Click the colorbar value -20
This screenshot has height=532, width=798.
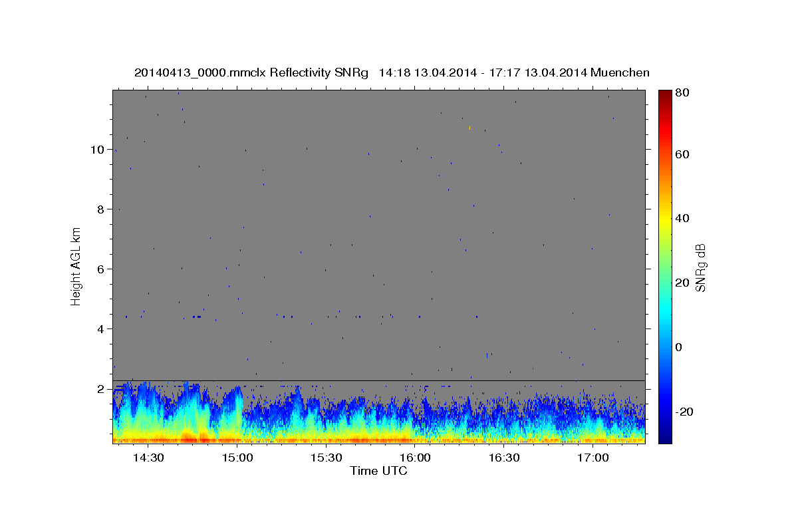click(x=686, y=412)
